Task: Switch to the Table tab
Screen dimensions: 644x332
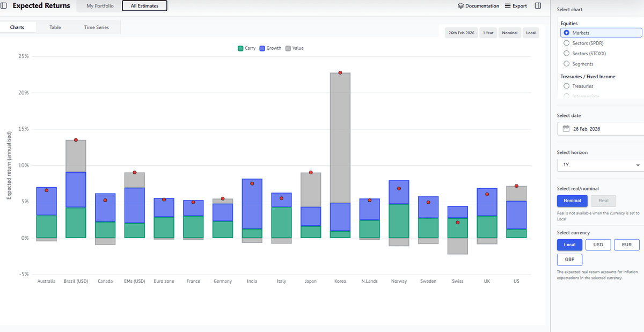Action: 55,26
